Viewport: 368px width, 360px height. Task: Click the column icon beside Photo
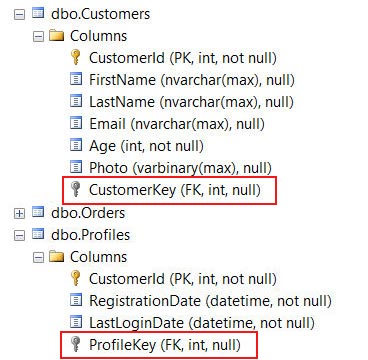pos(76,167)
